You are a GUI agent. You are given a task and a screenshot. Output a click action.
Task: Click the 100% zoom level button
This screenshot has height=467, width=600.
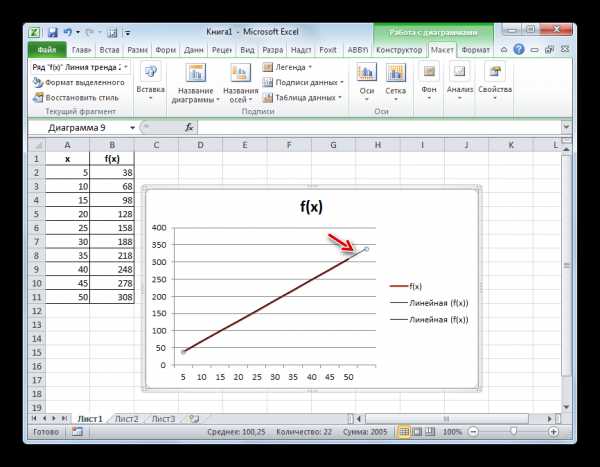[452, 432]
